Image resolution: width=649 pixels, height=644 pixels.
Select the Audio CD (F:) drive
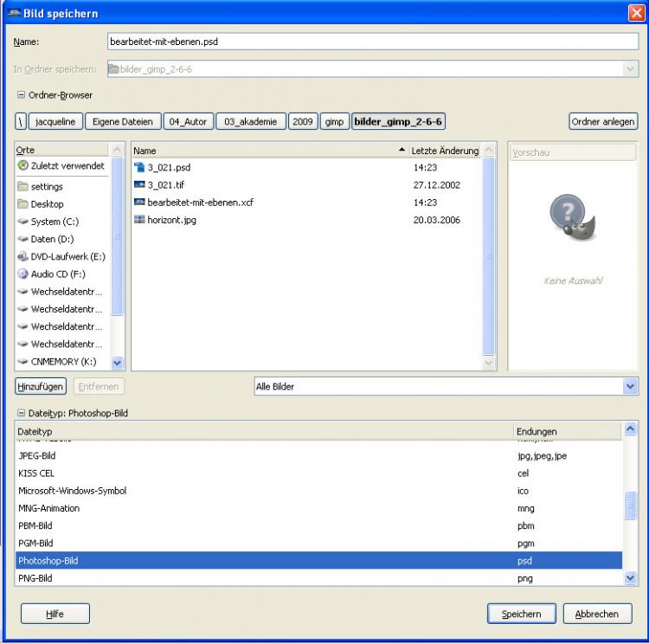tap(59, 274)
